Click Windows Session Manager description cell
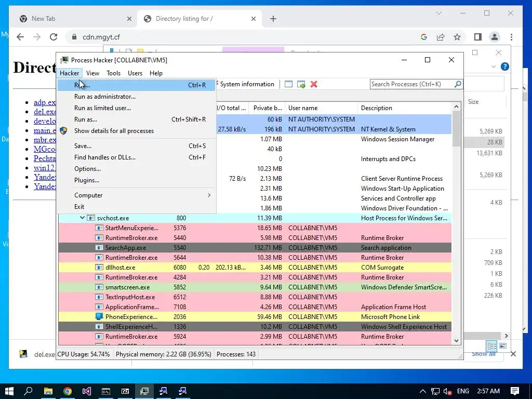Image resolution: width=532 pixels, height=399 pixels. tap(397, 139)
